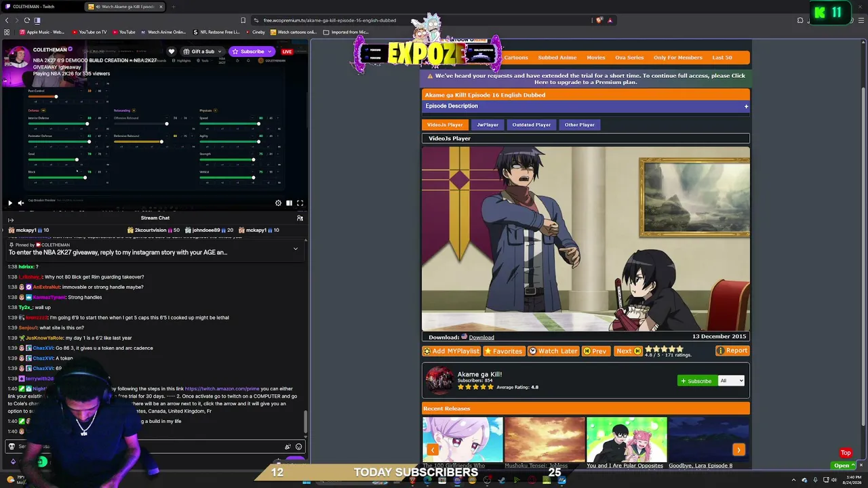Open the Cineby bookmark
The width and height of the screenshot is (868, 488).
[254, 32]
